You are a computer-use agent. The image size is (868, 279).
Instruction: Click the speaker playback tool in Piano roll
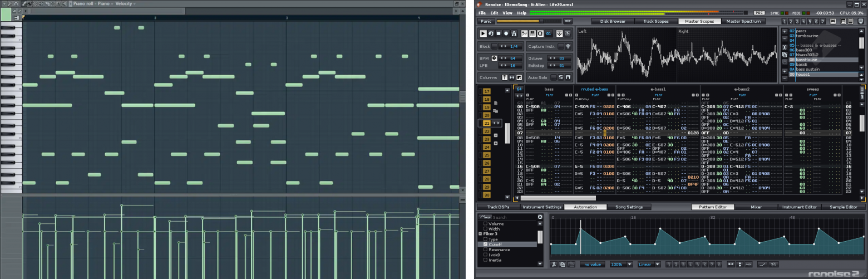tap(64, 4)
